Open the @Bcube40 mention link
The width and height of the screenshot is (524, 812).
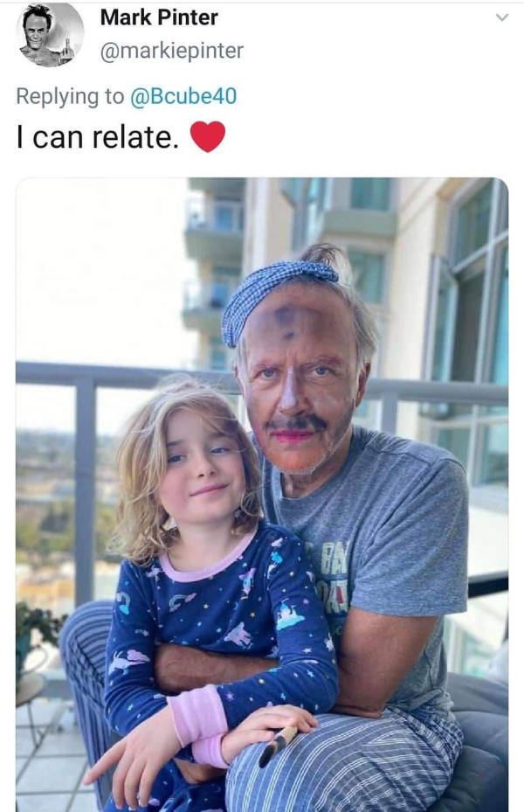tap(183, 96)
